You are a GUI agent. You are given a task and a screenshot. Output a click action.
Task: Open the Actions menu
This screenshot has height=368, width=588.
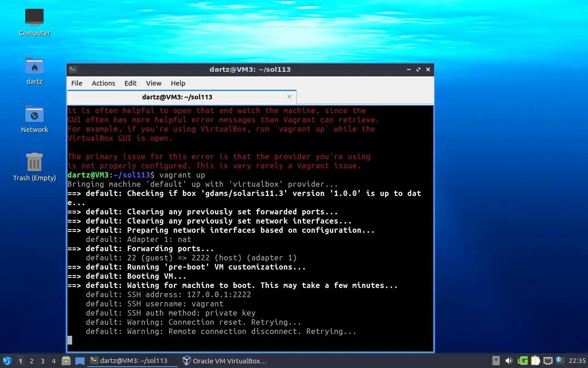pyautogui.click(x=103, y=83)
